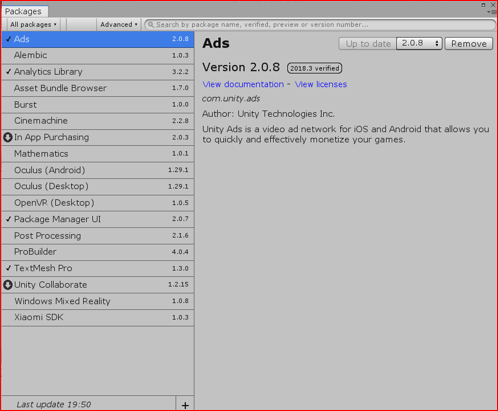Viewport: 498px width, 411px height.
Task: Click the checkmark next to Ads
Action: (x=8, y=39)
